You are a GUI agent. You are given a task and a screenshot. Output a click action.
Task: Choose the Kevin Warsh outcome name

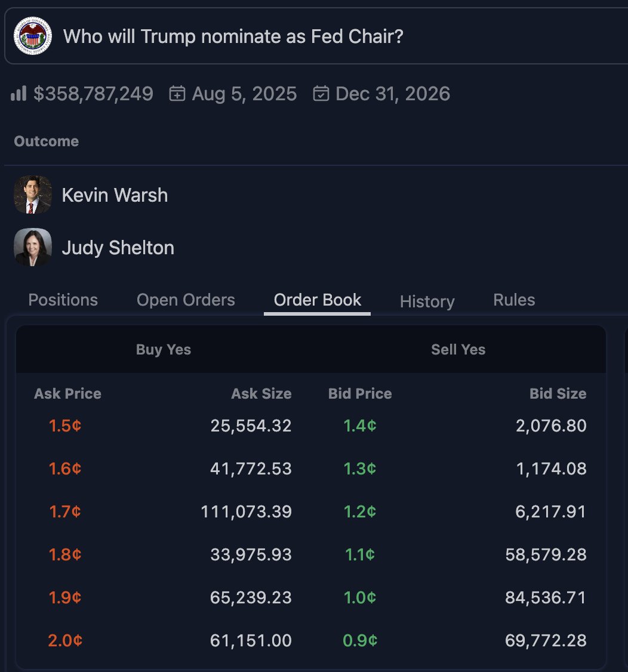click(115, 195)
